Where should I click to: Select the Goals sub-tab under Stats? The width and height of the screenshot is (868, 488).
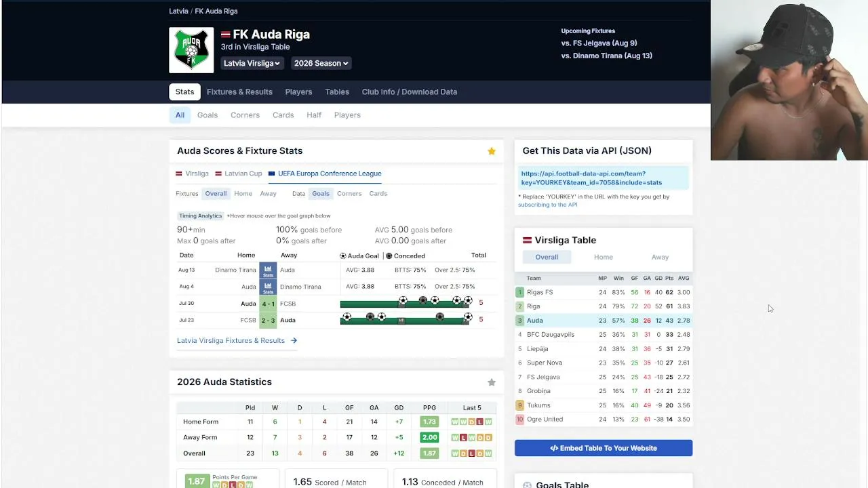tap(208, 115)
